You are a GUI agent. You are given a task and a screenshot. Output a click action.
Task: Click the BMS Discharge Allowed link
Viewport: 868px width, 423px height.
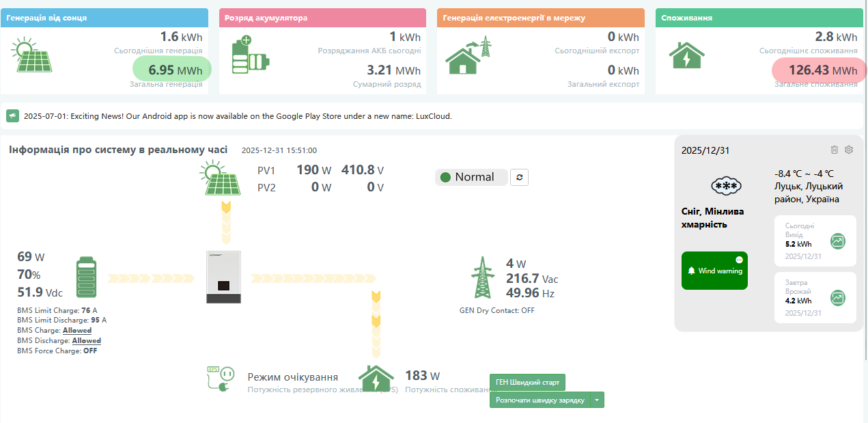pos(86,340)
